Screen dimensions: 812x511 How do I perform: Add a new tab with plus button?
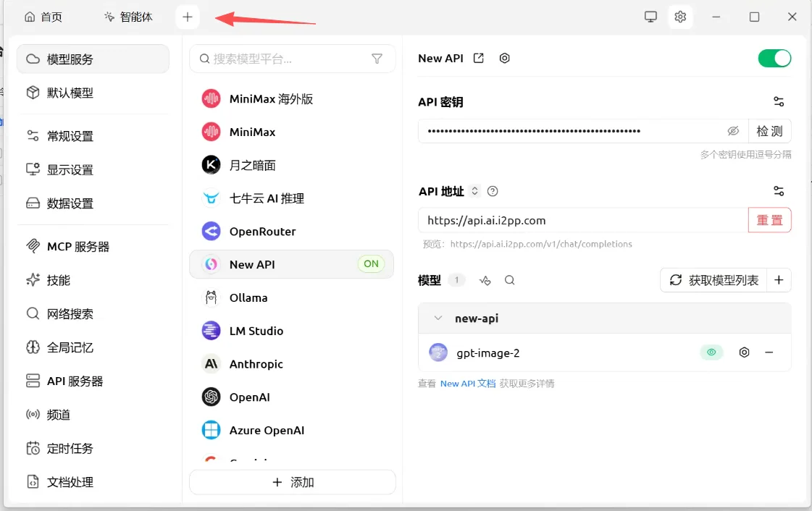point(188,17)
